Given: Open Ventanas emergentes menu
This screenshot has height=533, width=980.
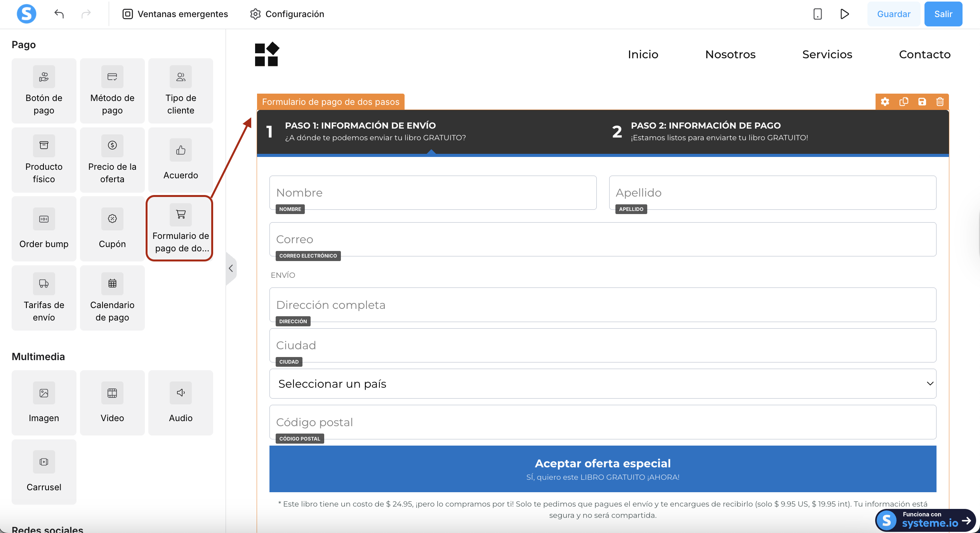Looking at the screenshot, I should tap(175, 14).
